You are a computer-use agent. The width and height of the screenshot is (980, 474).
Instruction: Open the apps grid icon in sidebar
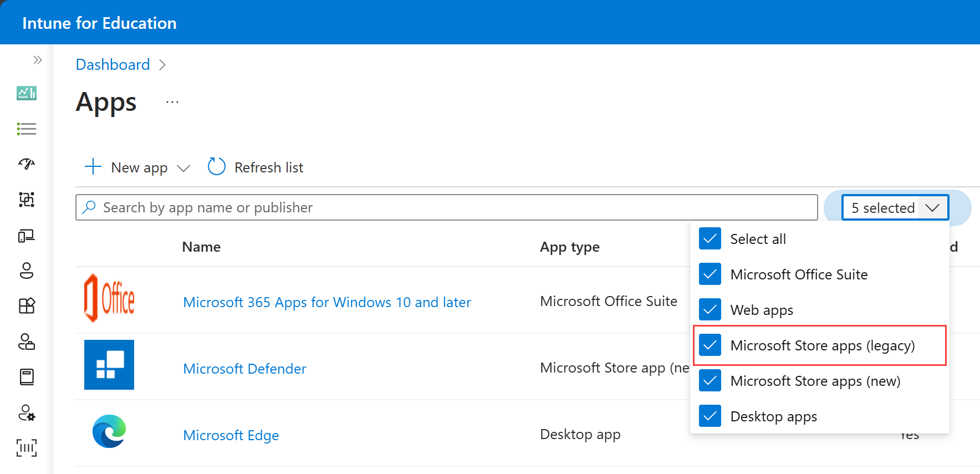pos(27,306)
